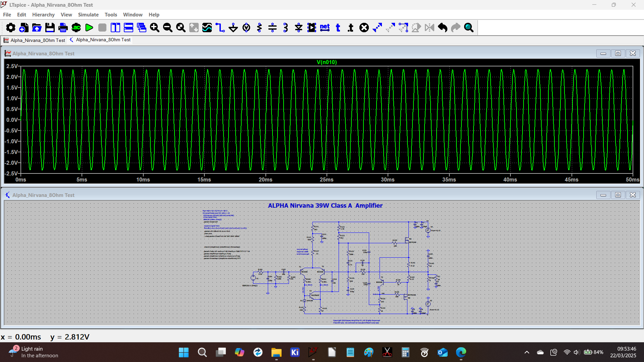This screenshot has height=362, width=644.
Task: Show hidden system tray icons chevron
Action: pos(527,352)
